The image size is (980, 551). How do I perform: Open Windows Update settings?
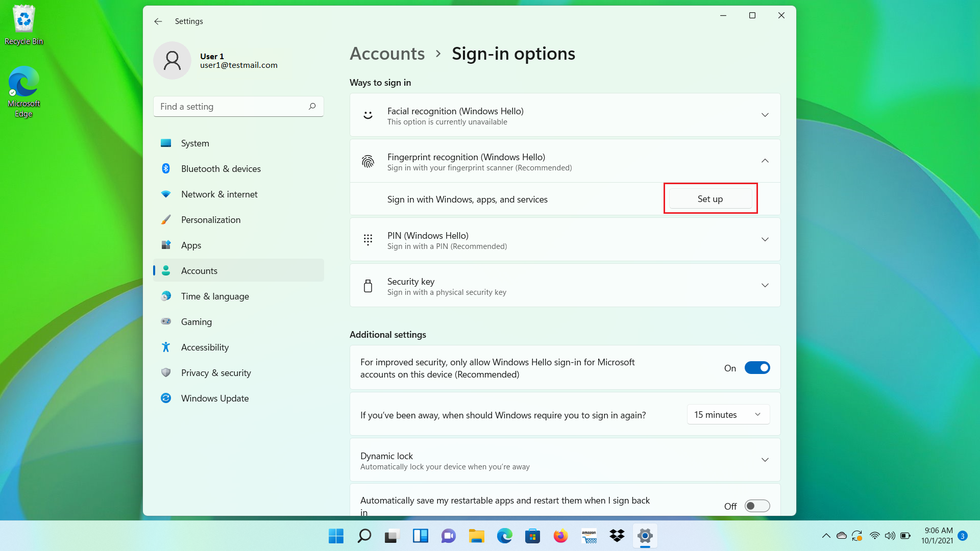point(215,398)
